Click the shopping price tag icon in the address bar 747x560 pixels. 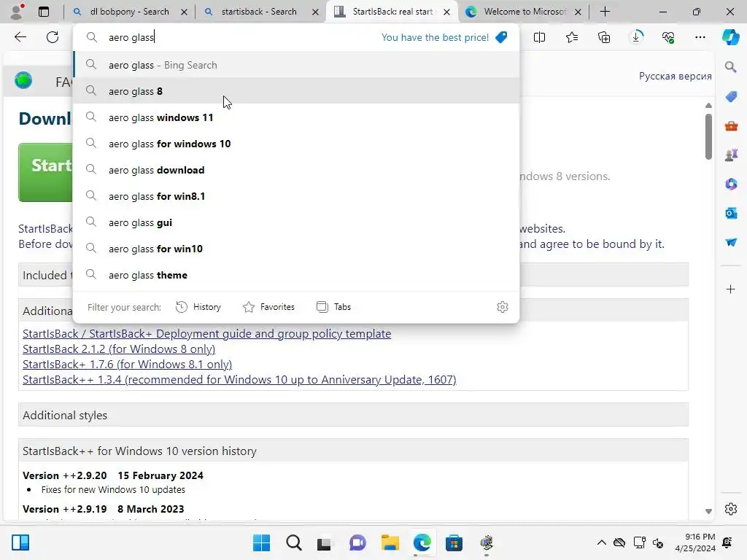(501, 37)
